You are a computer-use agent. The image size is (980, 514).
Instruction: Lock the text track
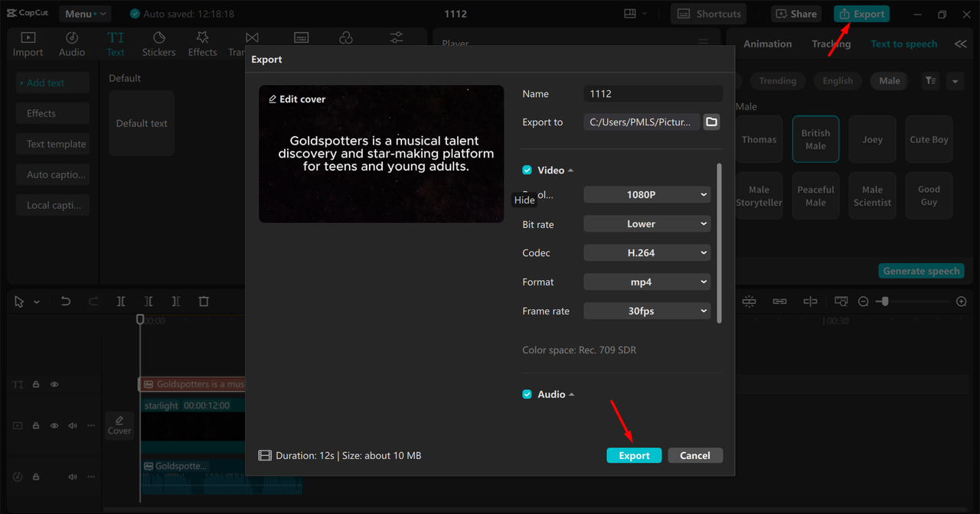click(x=36, y=385)
